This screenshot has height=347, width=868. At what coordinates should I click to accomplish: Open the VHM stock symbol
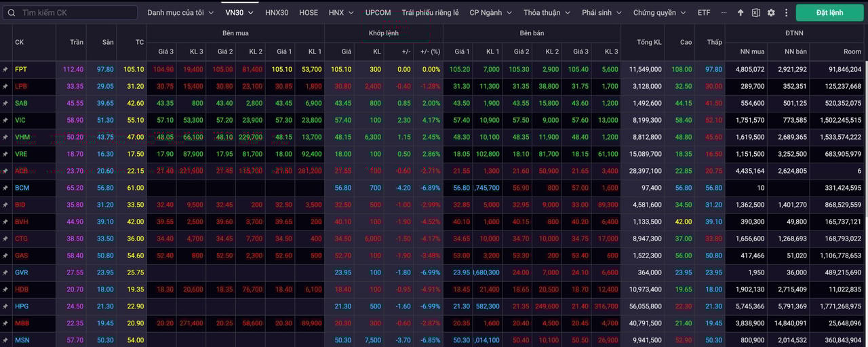tap(21, 137)
